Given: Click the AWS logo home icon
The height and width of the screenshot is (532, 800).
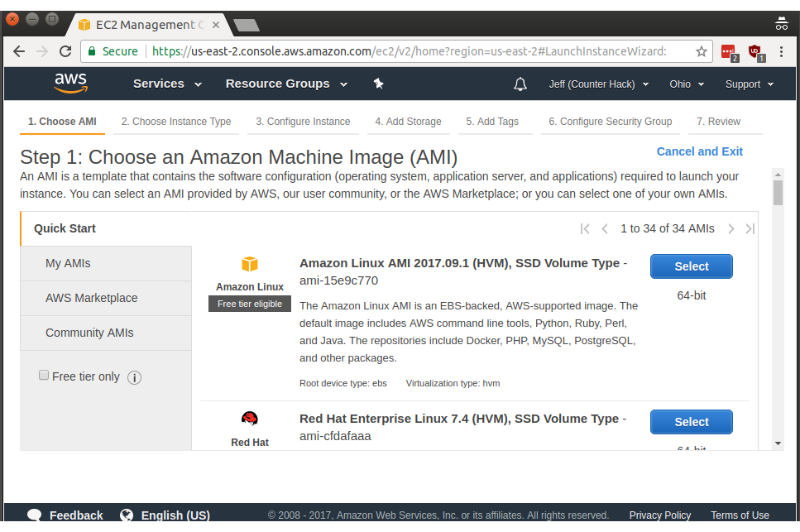Looking at the screenshot, I should [x=71, y=83].
